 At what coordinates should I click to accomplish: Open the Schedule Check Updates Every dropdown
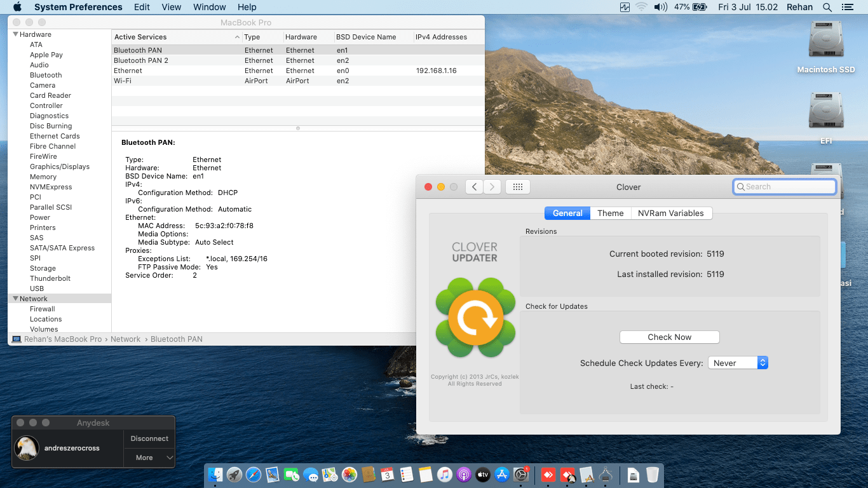(x=738, y=363)
